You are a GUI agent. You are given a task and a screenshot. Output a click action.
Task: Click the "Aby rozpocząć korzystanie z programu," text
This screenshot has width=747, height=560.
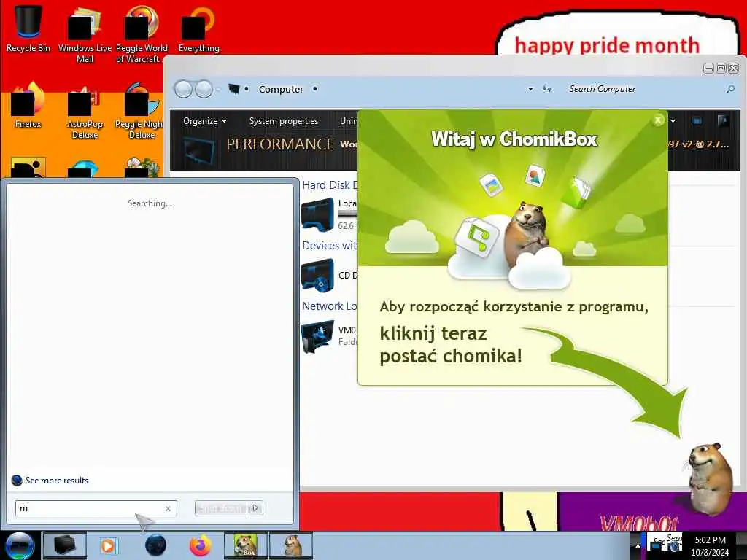pyautogui.click(x=514, y=307)
